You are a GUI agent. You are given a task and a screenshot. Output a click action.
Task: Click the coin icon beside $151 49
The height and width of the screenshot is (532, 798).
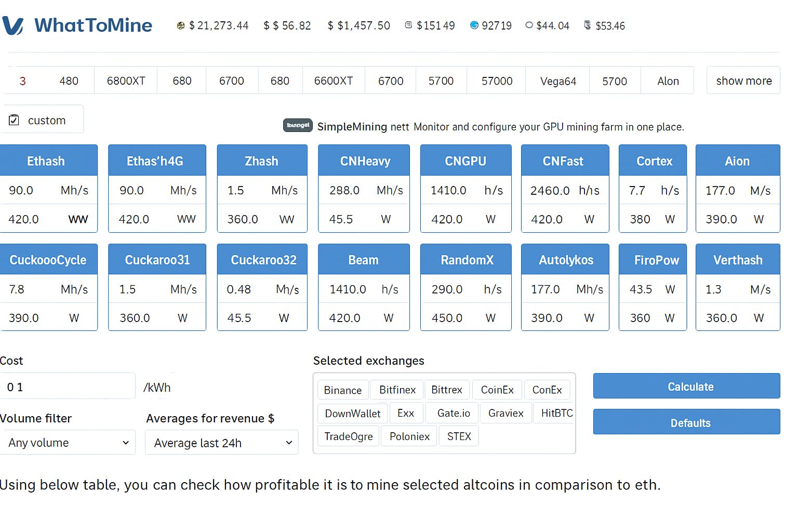tap(408, 25)
